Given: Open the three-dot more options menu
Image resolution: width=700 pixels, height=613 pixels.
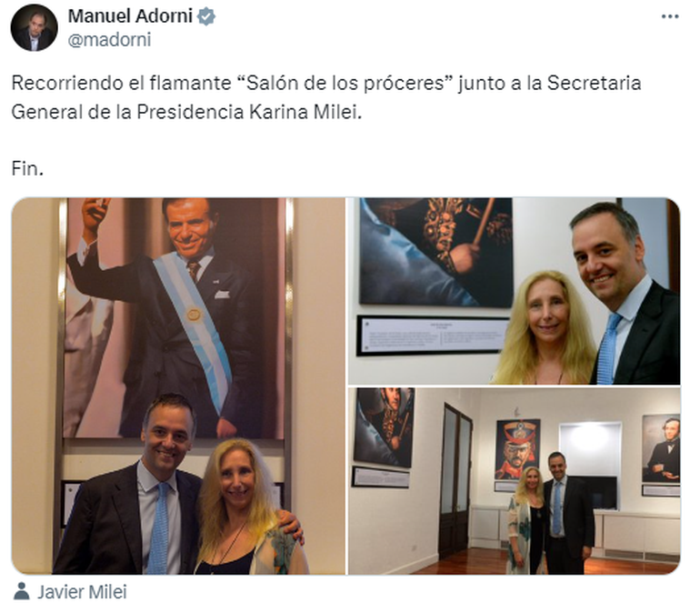Looking at the screenshot, I should coord(670,16).
